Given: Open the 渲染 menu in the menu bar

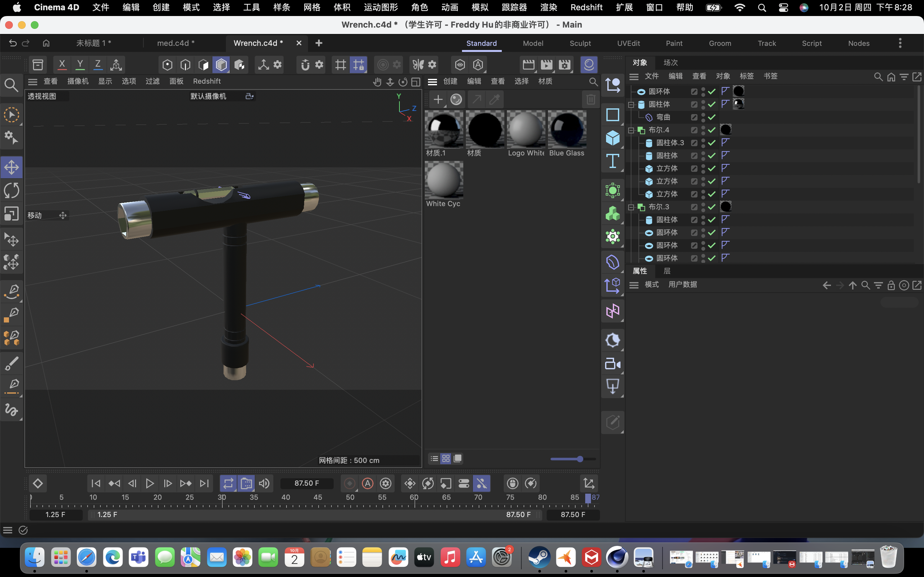Looking at the screenshot, I should [548, 7].
